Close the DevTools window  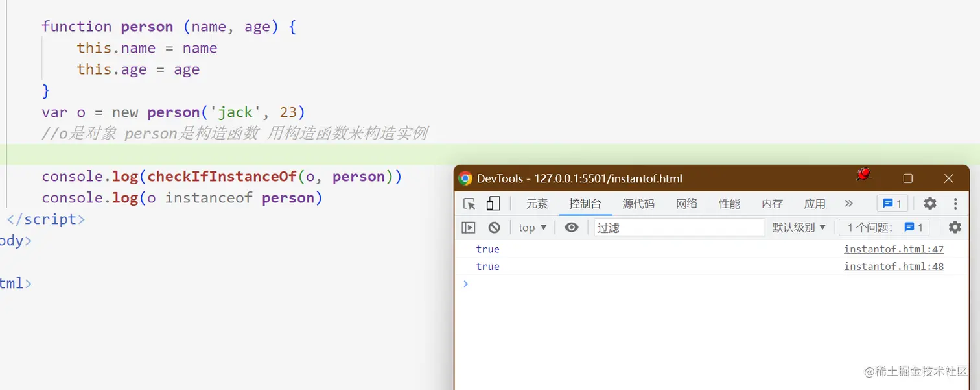[x=949, y=178]
